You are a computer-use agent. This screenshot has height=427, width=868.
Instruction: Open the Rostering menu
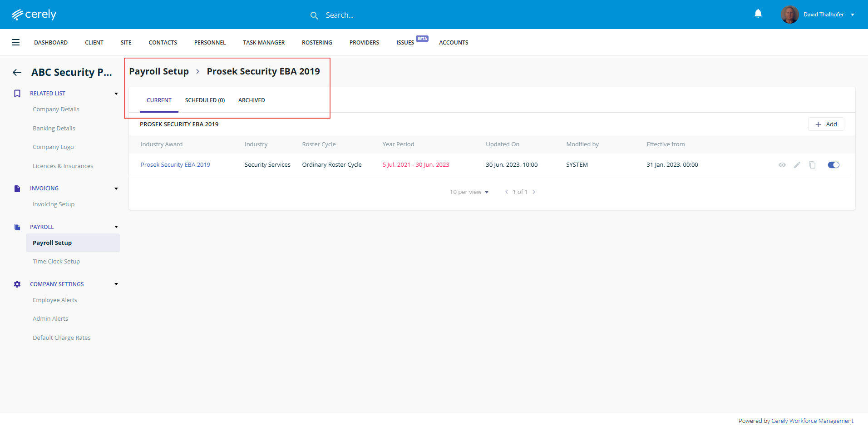pyautogui.click(x=317, y=43)
